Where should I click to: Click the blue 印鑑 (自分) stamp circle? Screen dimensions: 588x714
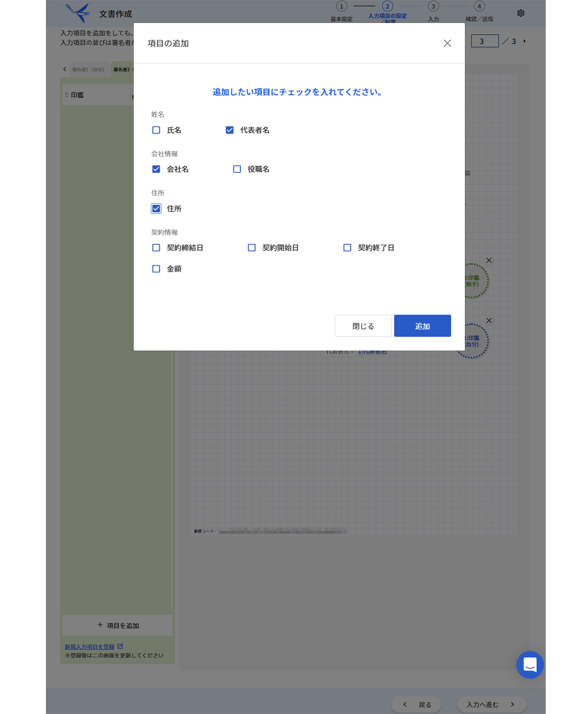[476, 341]
